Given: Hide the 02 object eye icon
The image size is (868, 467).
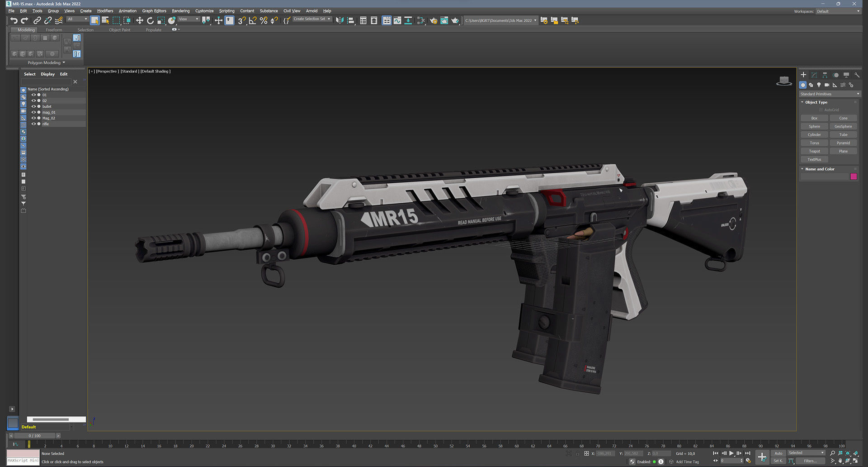Looking at the screenshot, I should pyautogui.click(x=33, y=100).
